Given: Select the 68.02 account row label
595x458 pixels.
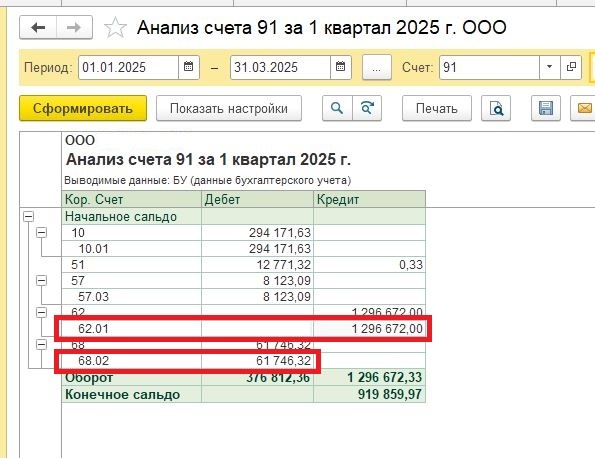Looking at the screenshot, I should (93, 360).
